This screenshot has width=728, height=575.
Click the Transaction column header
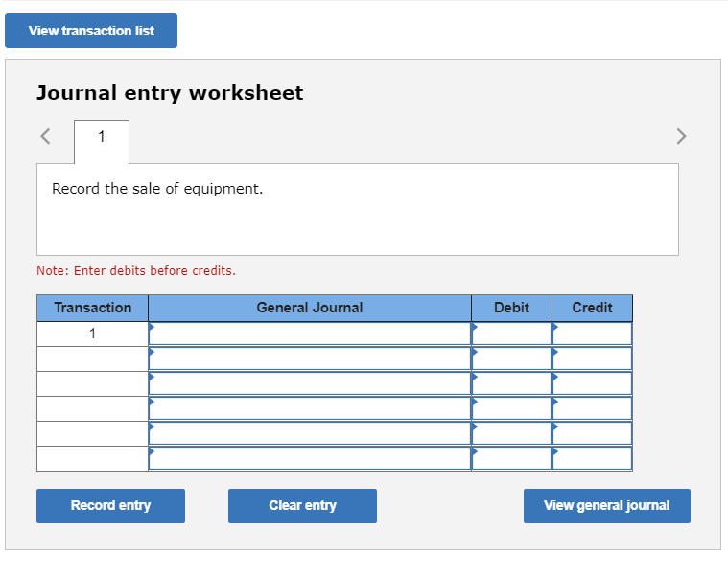click(92, 308)
